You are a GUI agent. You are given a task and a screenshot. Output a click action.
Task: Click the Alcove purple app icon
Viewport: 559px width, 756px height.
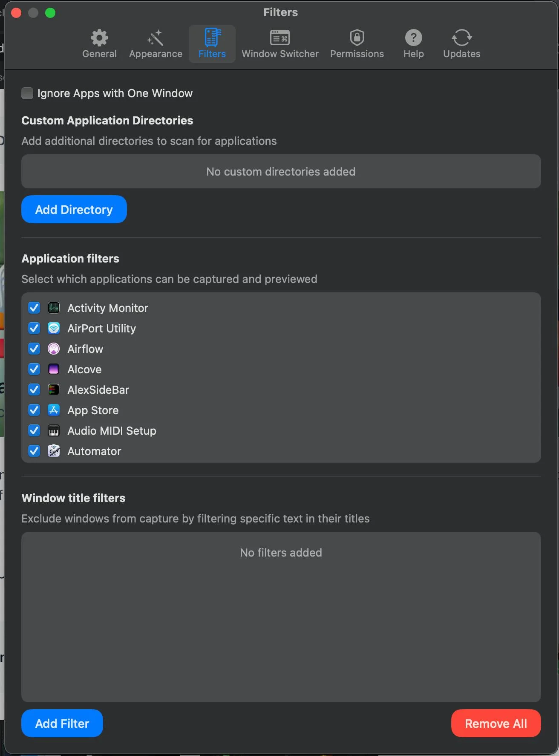(54, 369)
